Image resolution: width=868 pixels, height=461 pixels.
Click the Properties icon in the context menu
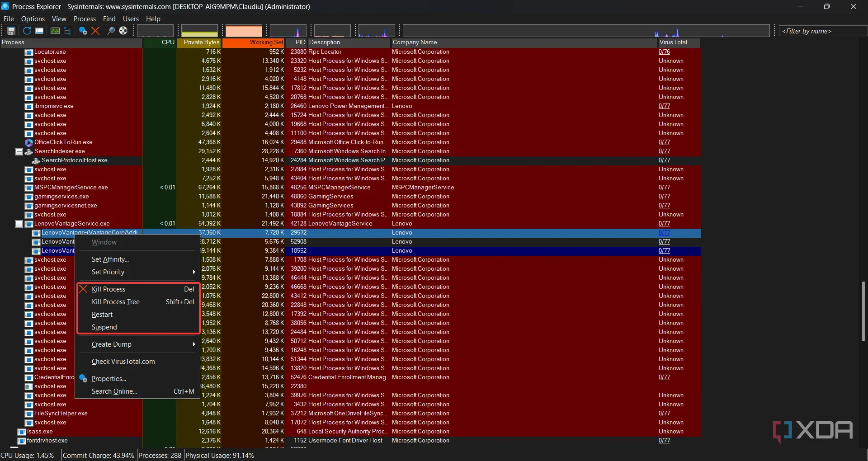(x=83, y=379)
